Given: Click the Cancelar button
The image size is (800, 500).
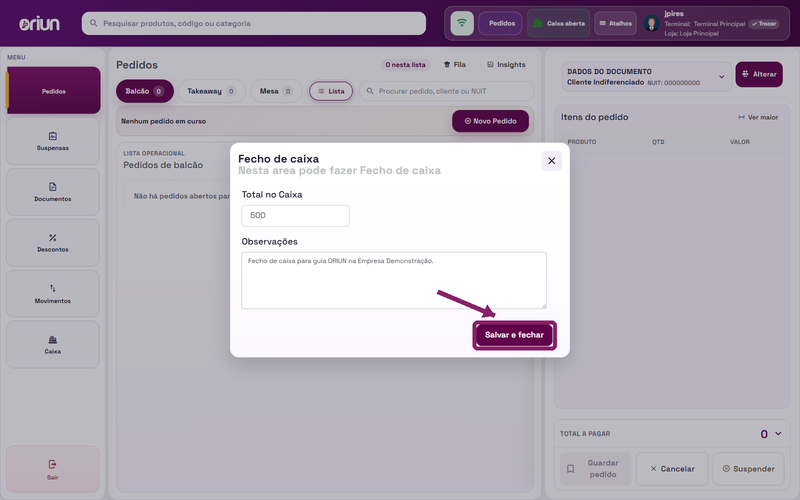Looking at the screenshot, I should 672,469.
